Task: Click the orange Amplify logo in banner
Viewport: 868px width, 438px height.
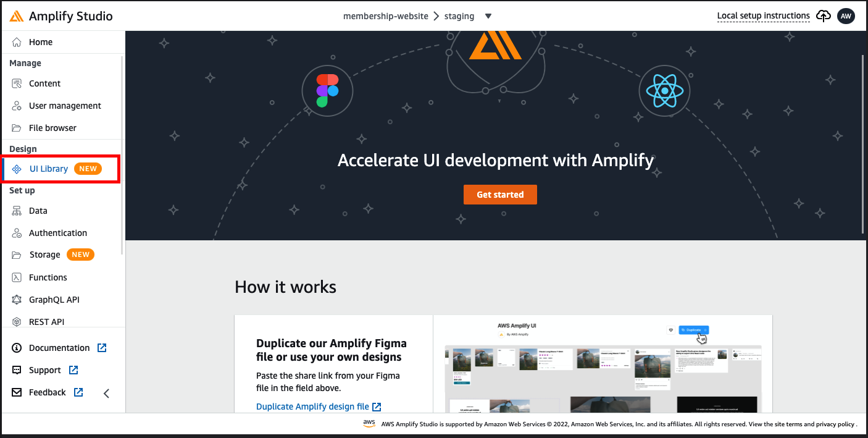Action: click(x=495, y=45)
